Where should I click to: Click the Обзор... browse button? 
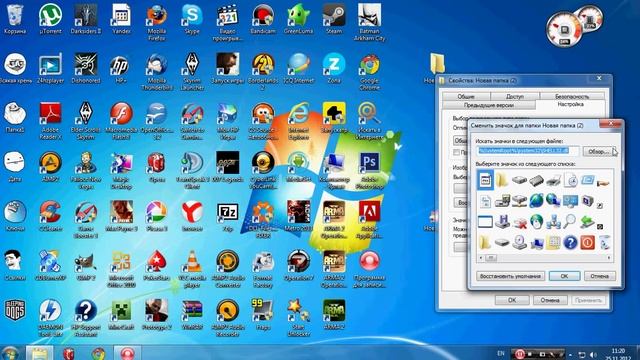[598, 151]
